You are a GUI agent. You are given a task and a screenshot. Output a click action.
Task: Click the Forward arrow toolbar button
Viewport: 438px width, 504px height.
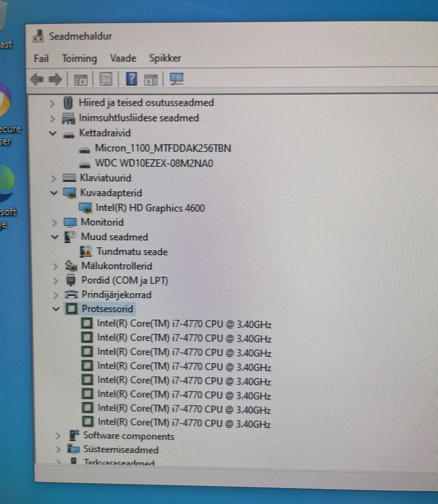55,79
